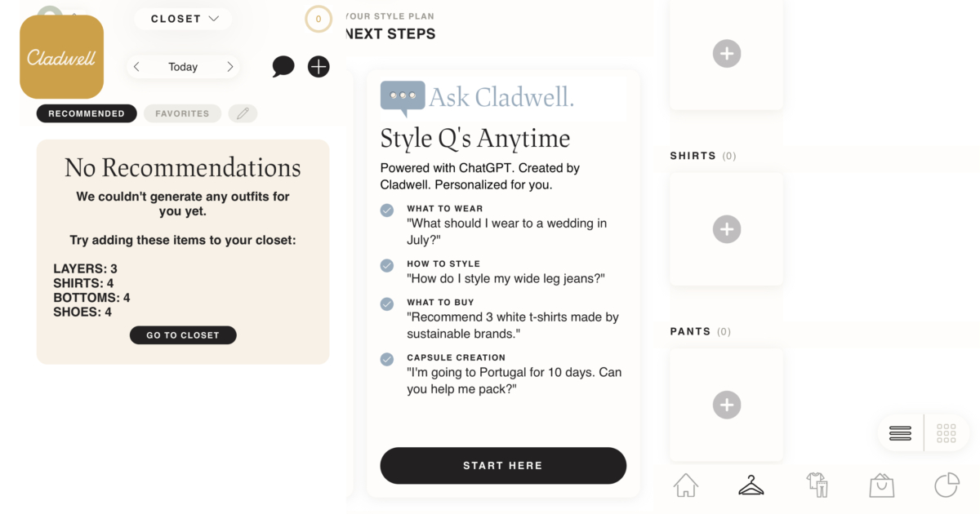
Task: Click the pencil edit icon
Action: [243, 114]
